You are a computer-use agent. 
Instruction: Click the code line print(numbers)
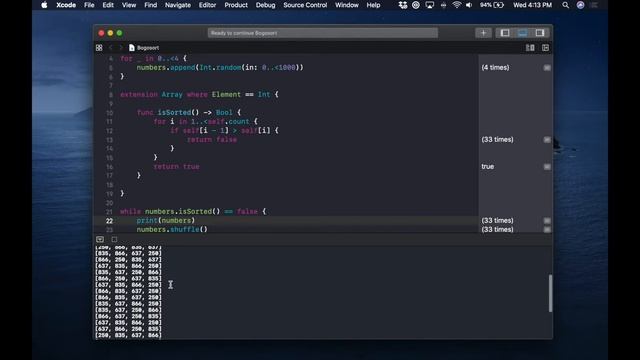(166, 220)
